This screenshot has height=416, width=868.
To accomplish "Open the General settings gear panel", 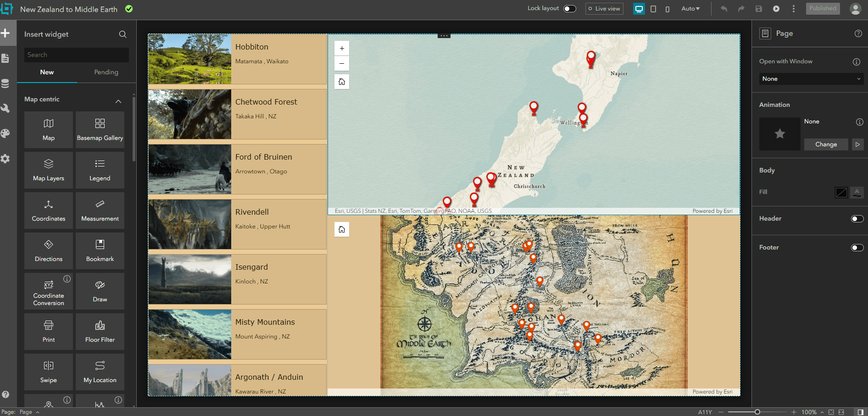I will tap(6, 159).
